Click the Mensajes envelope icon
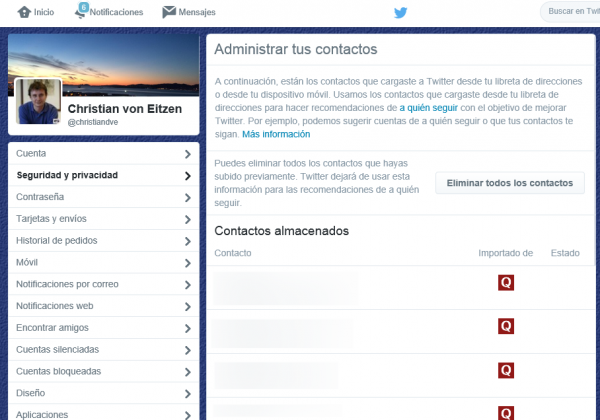 coord(169,12)
